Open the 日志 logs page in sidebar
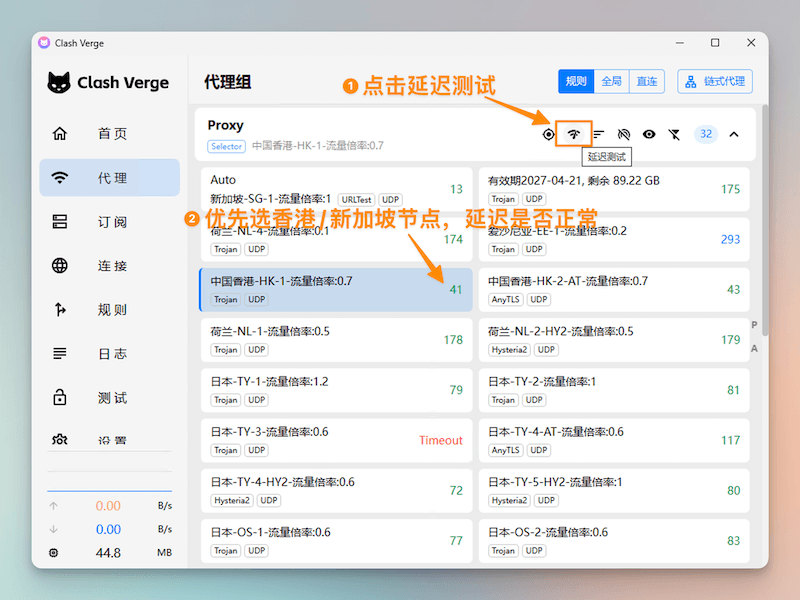Image resolution: width=800 pixels, height=600 pixels. [109, 353]
